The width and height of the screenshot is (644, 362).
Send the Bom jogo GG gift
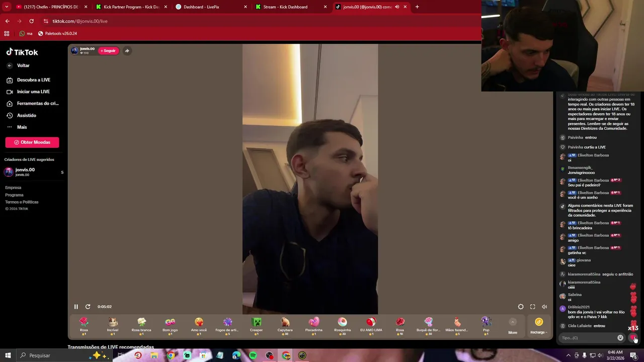click(170, 326)
